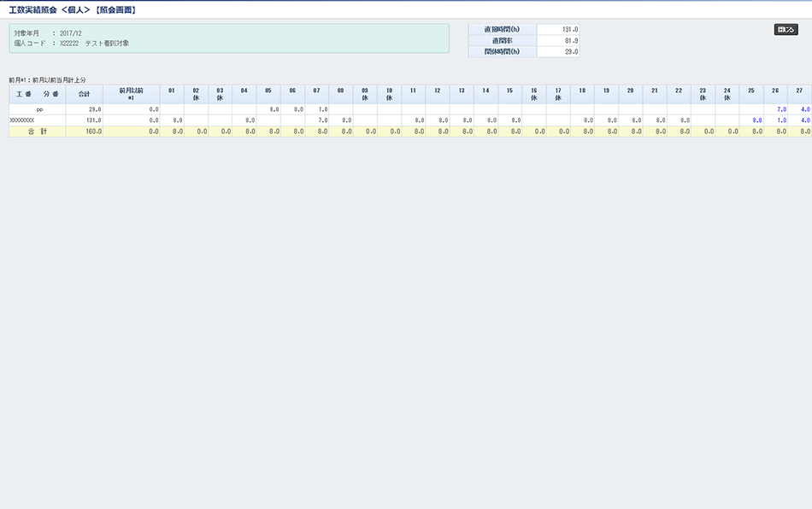Click pp row 1.0 under day 07
812x509 pixels.
point(316,109)
